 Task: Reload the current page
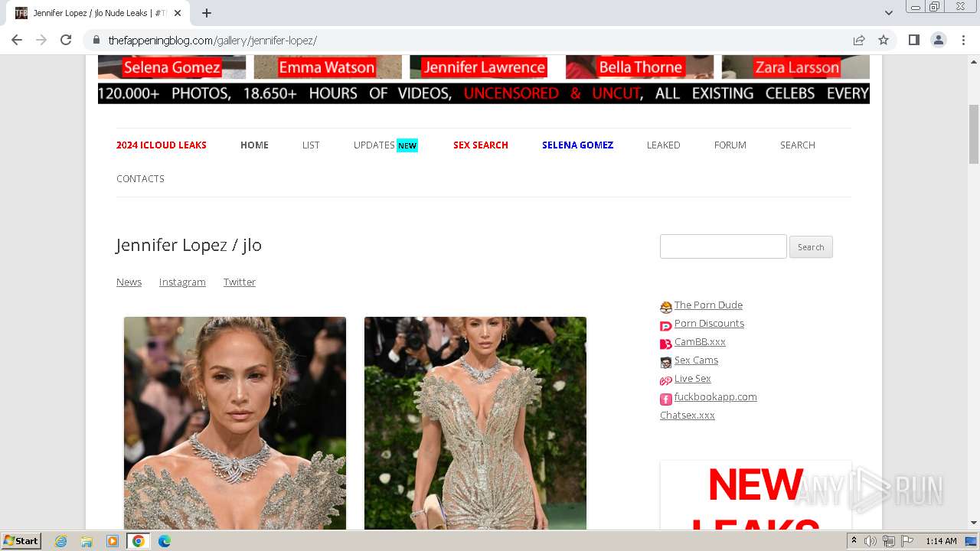click(66, 40)
